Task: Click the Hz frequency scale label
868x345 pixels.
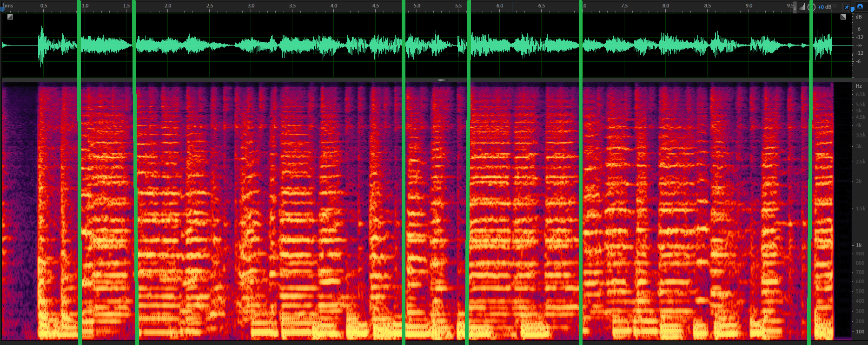Action: point(859,86)
